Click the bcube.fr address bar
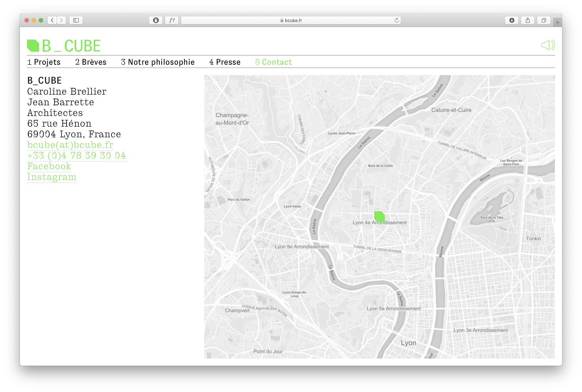 tap(291, 20)
